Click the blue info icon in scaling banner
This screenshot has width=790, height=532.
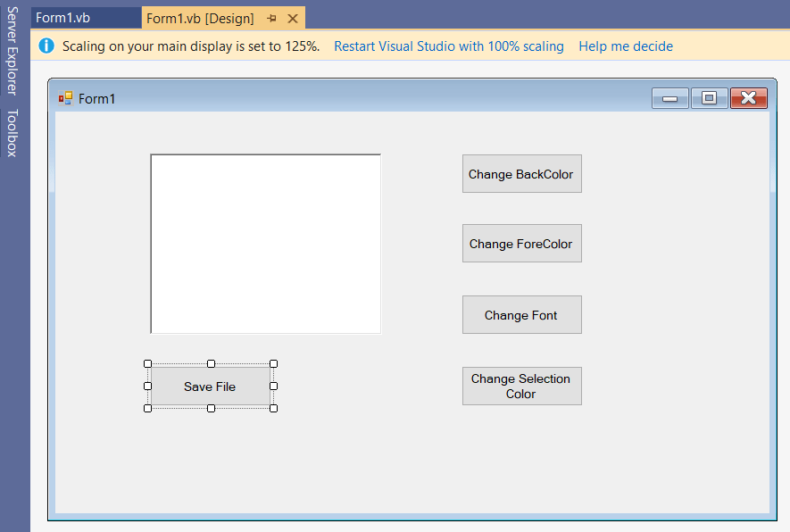coord(46,46)
